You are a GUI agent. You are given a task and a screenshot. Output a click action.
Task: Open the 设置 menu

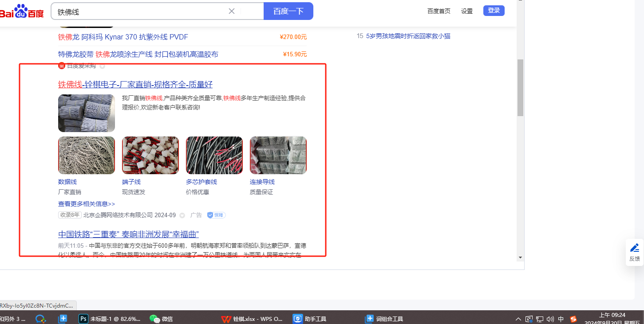click(467, 11)
